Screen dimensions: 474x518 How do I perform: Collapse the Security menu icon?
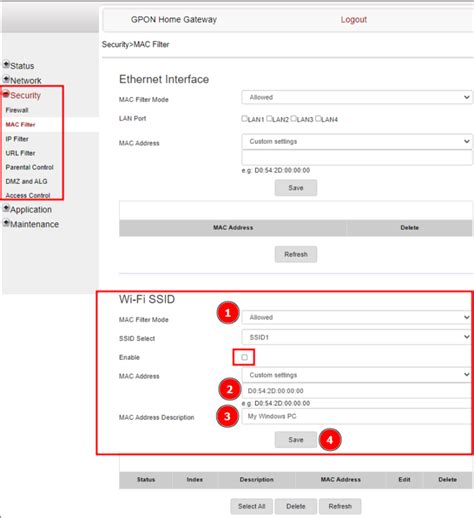[6, 94]
